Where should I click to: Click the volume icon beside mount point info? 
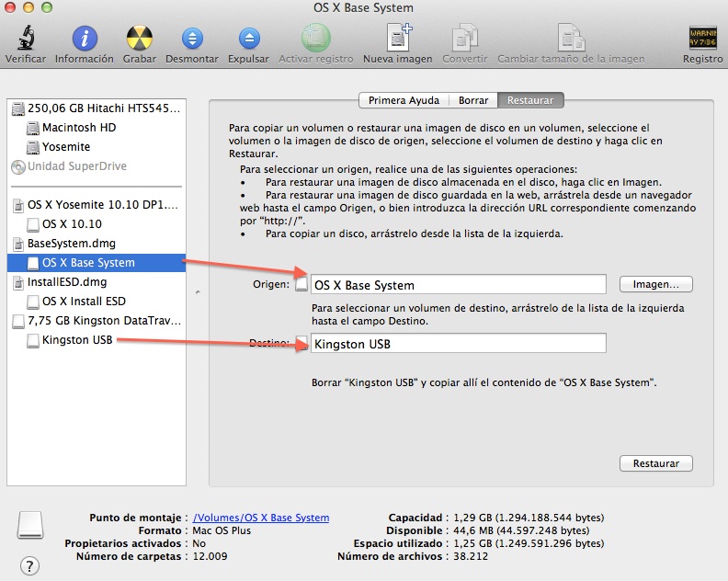pyautogui.click(x=30, y=525)
